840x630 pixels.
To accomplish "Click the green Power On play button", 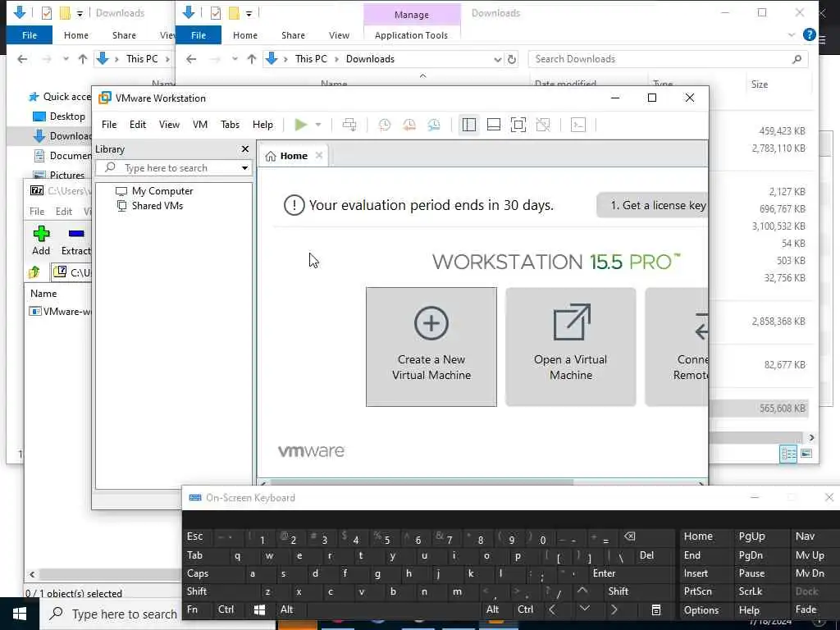I will 300,125.
